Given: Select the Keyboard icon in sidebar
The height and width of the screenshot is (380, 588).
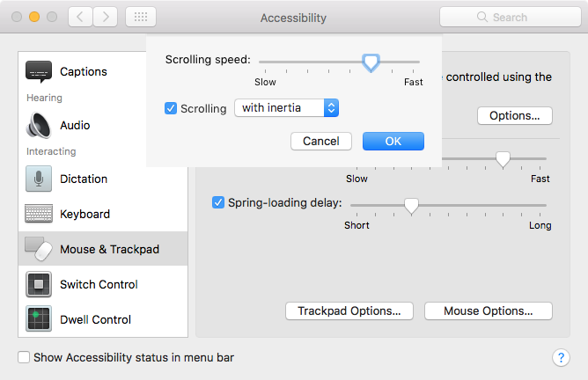Looking at the screenshot, I should (39, 214).
